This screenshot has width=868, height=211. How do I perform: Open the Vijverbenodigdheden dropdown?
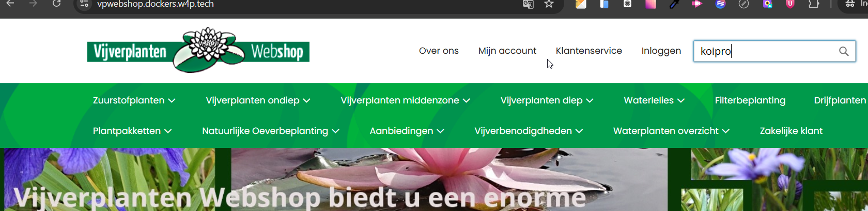point(529,131)
